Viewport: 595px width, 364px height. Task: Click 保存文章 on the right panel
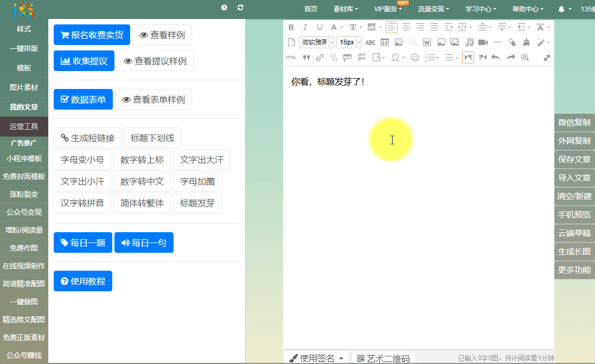574,159
